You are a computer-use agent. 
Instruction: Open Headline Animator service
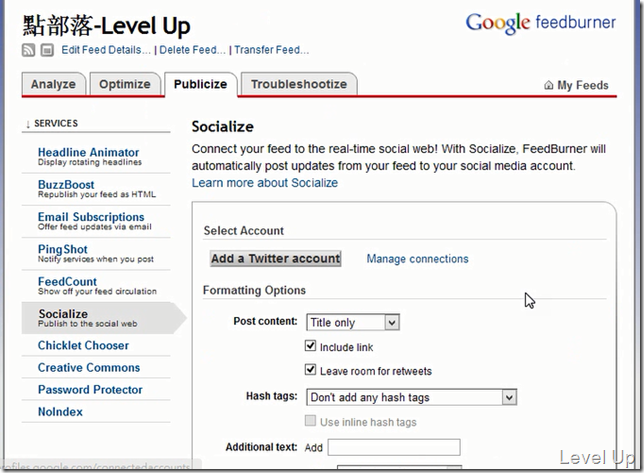89,152
